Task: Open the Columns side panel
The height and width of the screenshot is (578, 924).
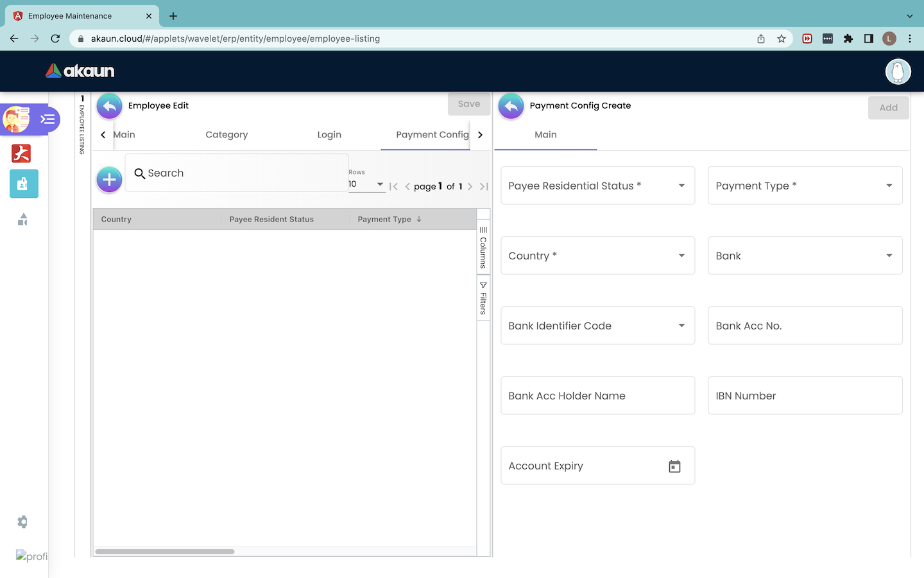Action: coord(483,247)
